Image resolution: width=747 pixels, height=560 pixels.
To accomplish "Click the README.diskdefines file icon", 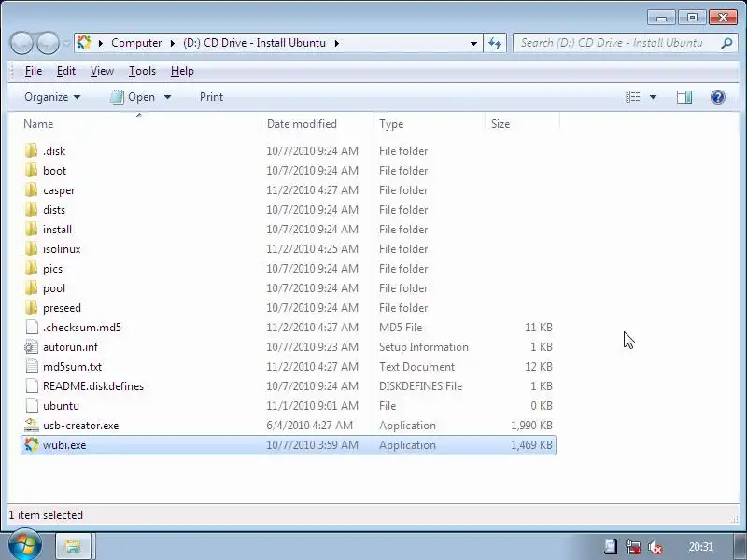I will click(x=32, y=385).
